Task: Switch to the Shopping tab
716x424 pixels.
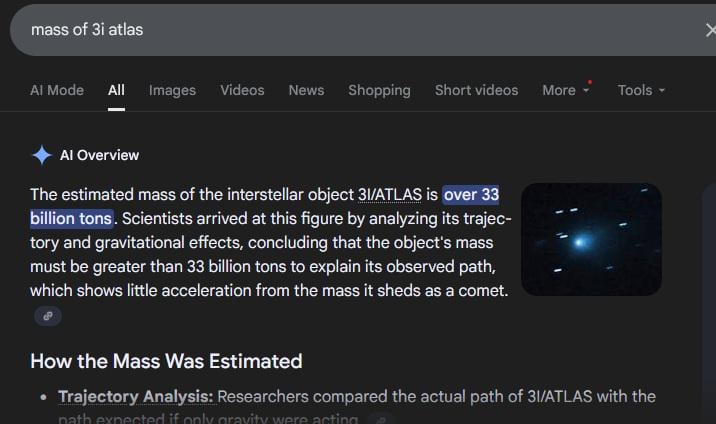Action: (379, 90)
